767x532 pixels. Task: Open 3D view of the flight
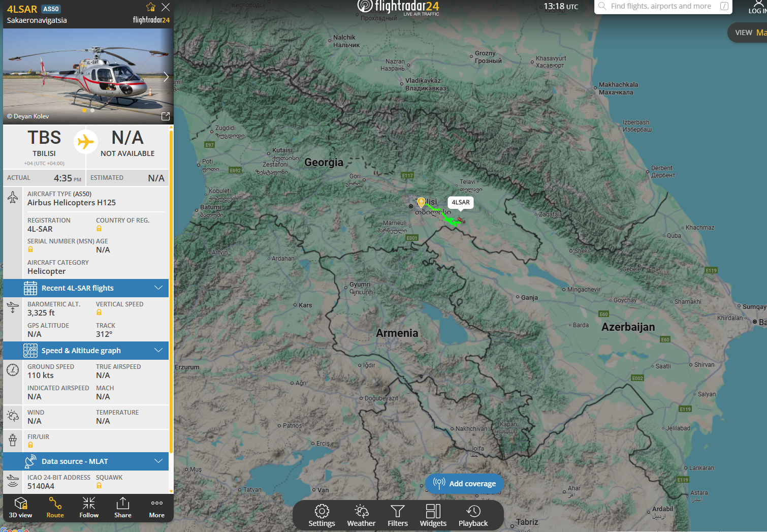(21, 508)
